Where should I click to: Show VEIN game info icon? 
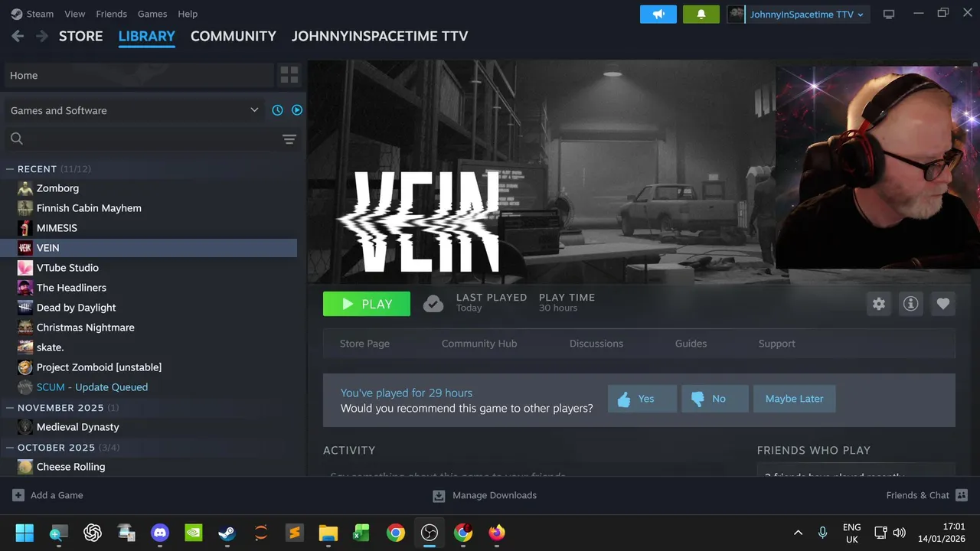911,304
